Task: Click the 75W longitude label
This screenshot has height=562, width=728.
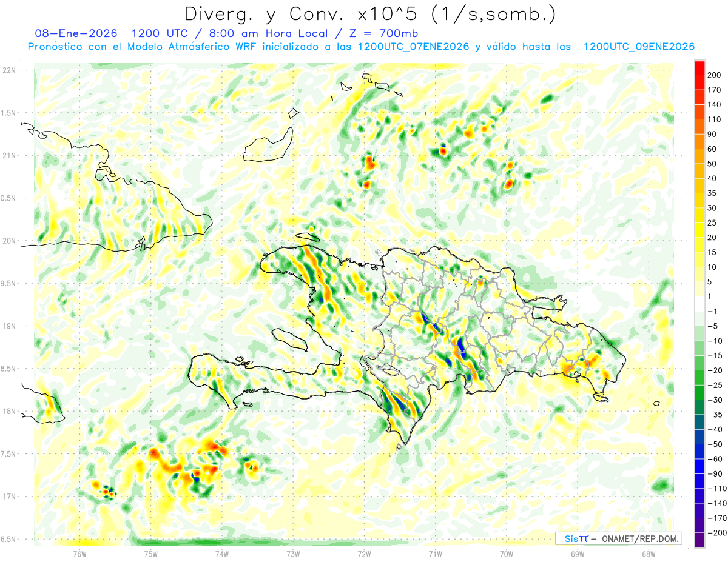Action: click(151, 554)
